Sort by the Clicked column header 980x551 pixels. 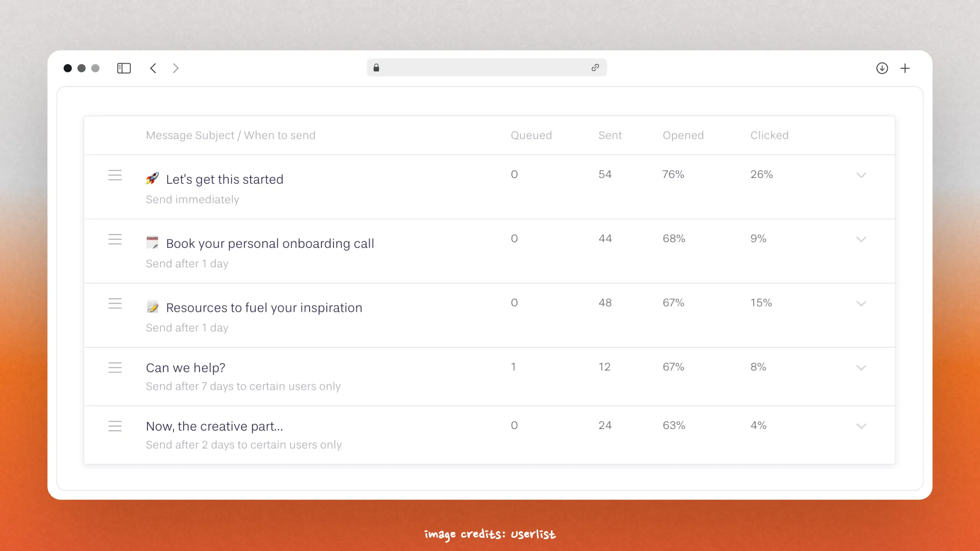click(769, 135)
